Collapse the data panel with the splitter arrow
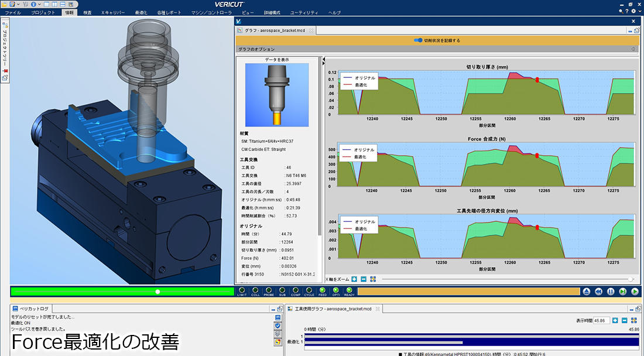 [323, 60]
